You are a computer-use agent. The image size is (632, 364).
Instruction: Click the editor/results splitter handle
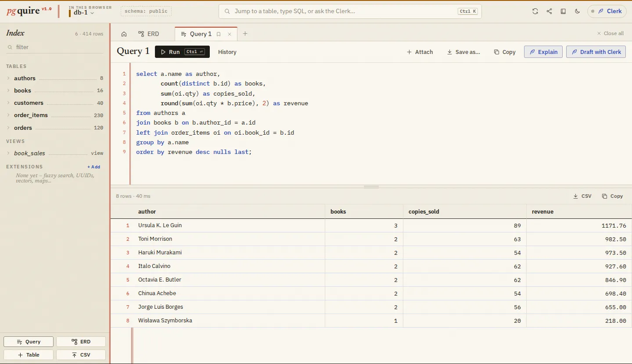pyautogui.click(x=371, y=187)
